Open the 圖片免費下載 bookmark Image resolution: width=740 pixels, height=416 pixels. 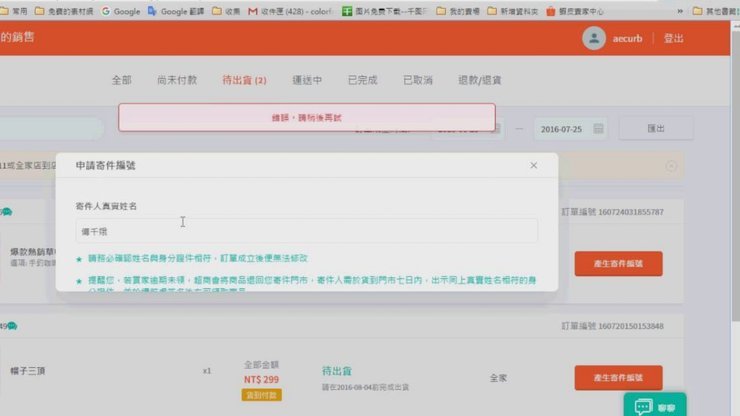coord(385,11)
